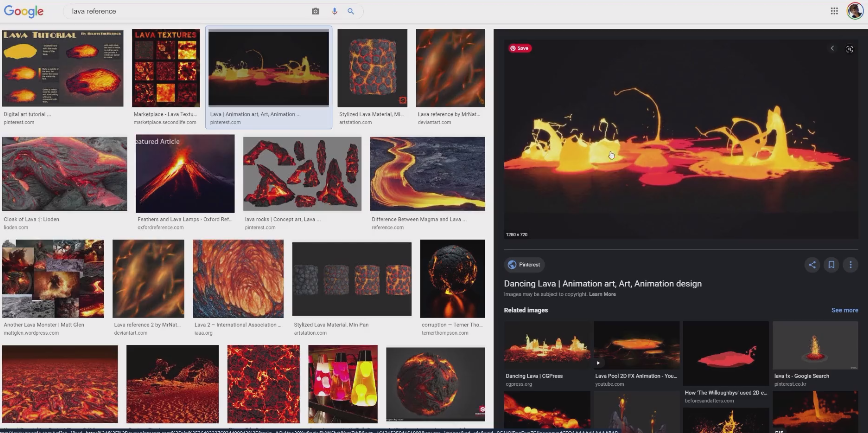Image resolution: width=868 pixels, height=433 pixels.
Task: Open the Google apps grid
Action: 834,11
